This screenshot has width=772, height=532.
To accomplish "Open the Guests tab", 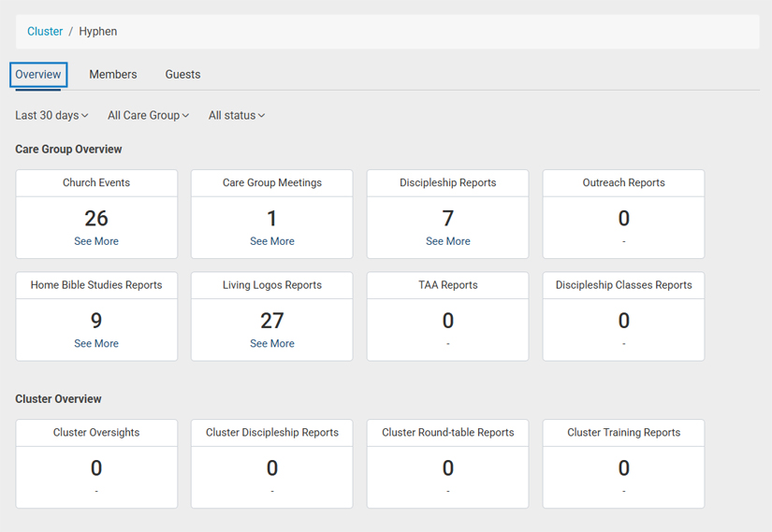I will pyautogui.click(x=182, y=75).
